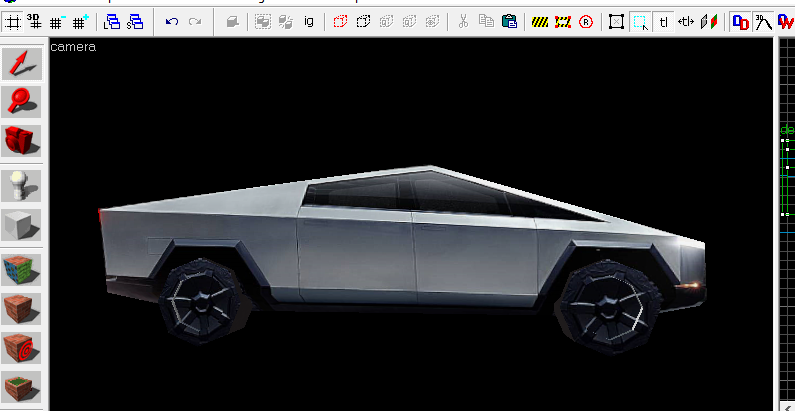Toggle the 3D grid icon
This screenshot has height=411, width=795.
(34, 22)
